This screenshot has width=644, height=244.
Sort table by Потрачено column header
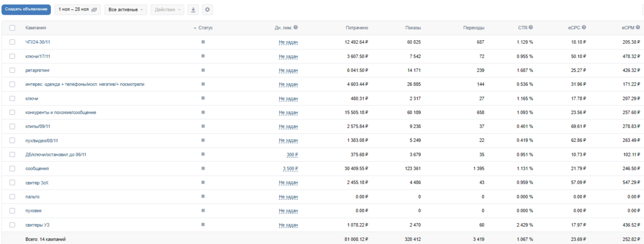tap(357, 28)
